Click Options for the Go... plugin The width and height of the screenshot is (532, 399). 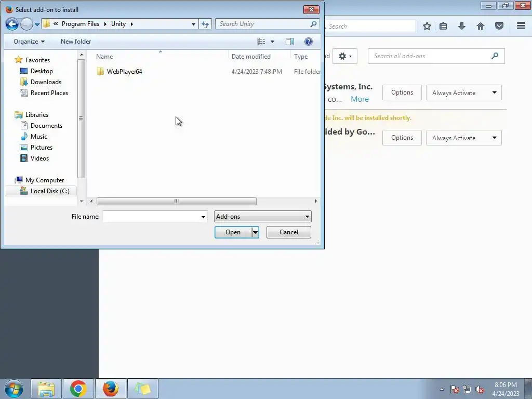[402, 138]
